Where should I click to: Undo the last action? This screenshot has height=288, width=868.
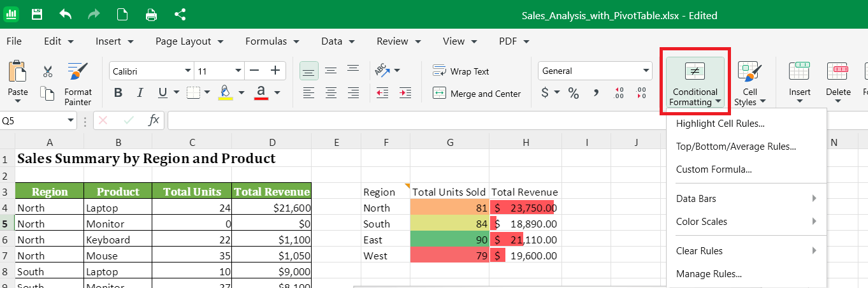(65, 14)
